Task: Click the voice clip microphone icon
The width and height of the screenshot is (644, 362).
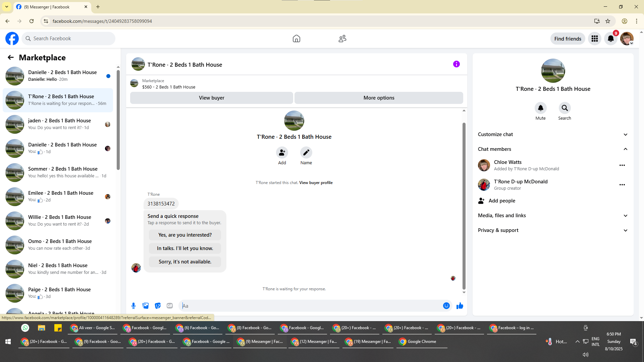Action: pyautogui.click(x=133, y=306)
